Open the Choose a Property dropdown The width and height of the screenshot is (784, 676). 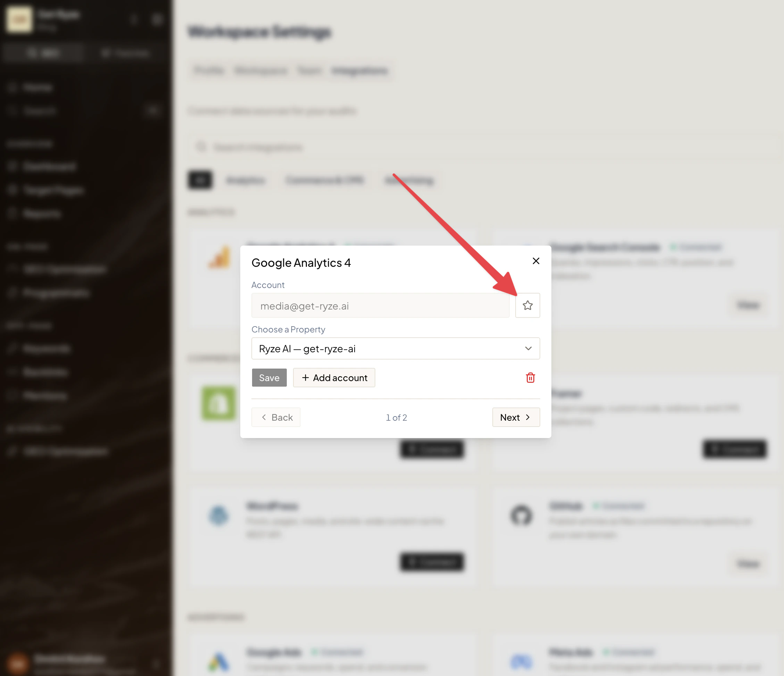[395, 348]
